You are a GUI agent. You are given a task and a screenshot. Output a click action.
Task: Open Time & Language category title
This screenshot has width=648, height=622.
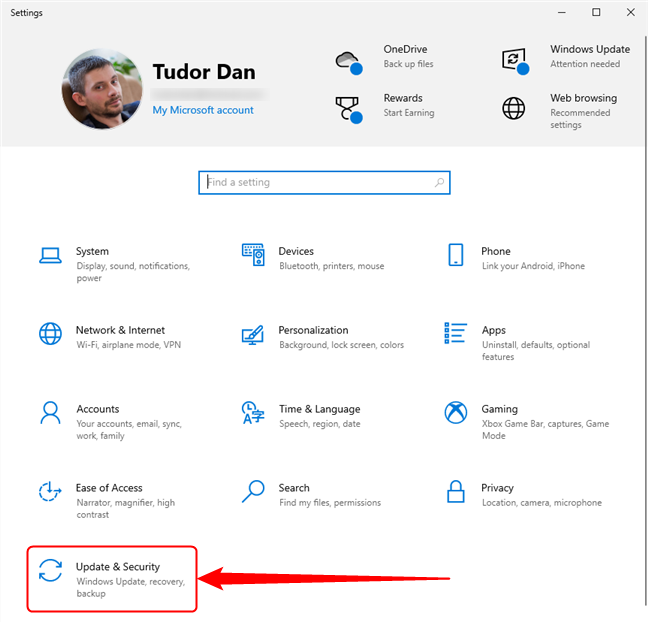[x=320, y=409]
